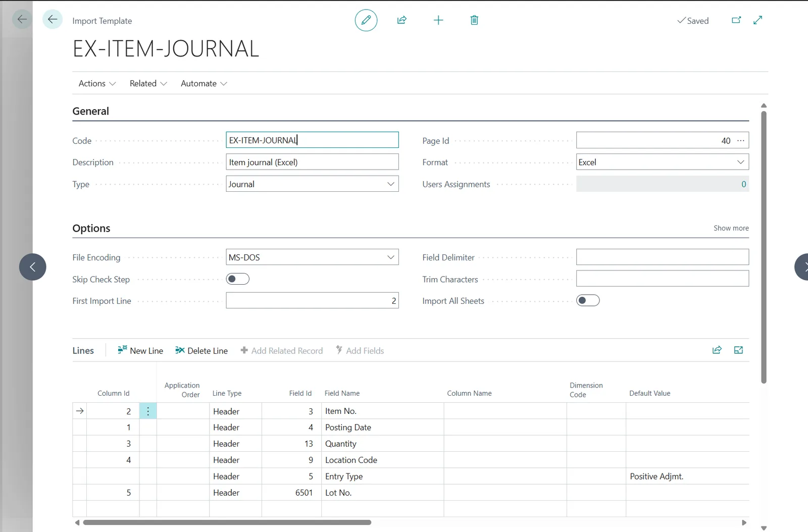This screenshot has height=532, width=808.
Task: Click the Add Fields action
Action: click(360, 351)
